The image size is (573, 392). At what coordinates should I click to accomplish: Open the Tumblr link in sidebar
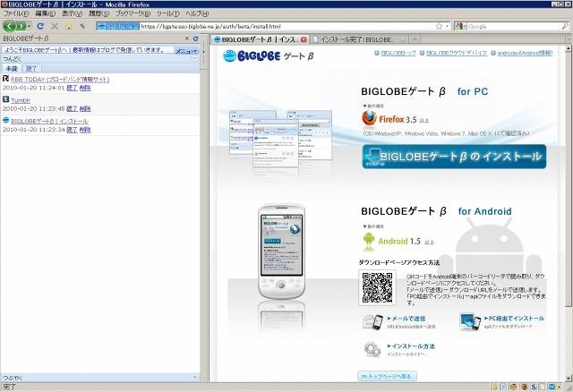click(x=21, y=100)
